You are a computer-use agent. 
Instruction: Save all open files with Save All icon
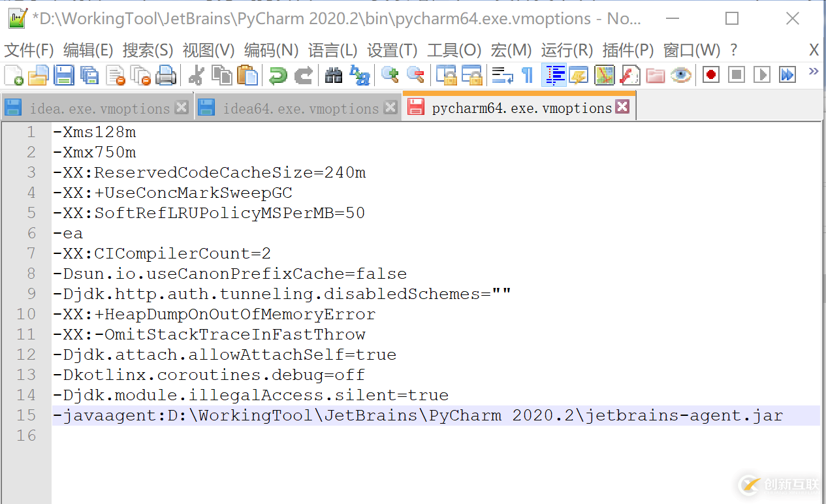89,74
